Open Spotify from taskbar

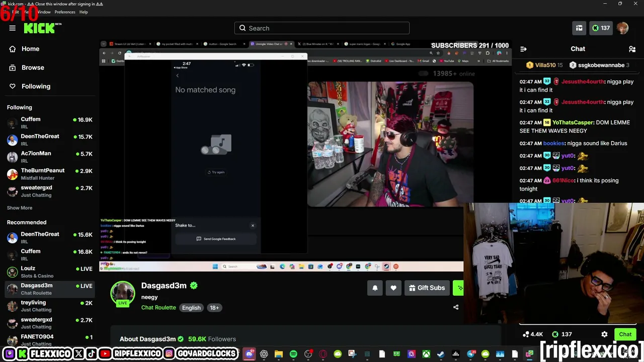tap(293, 354)
